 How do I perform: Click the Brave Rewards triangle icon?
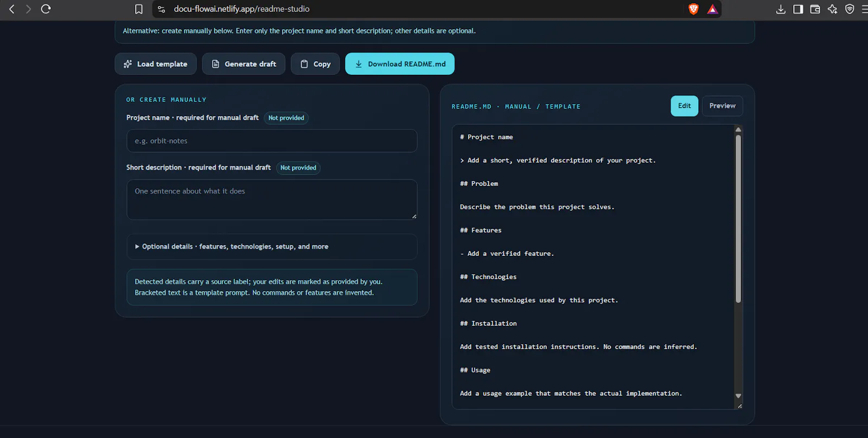click(x=712, y=9)
